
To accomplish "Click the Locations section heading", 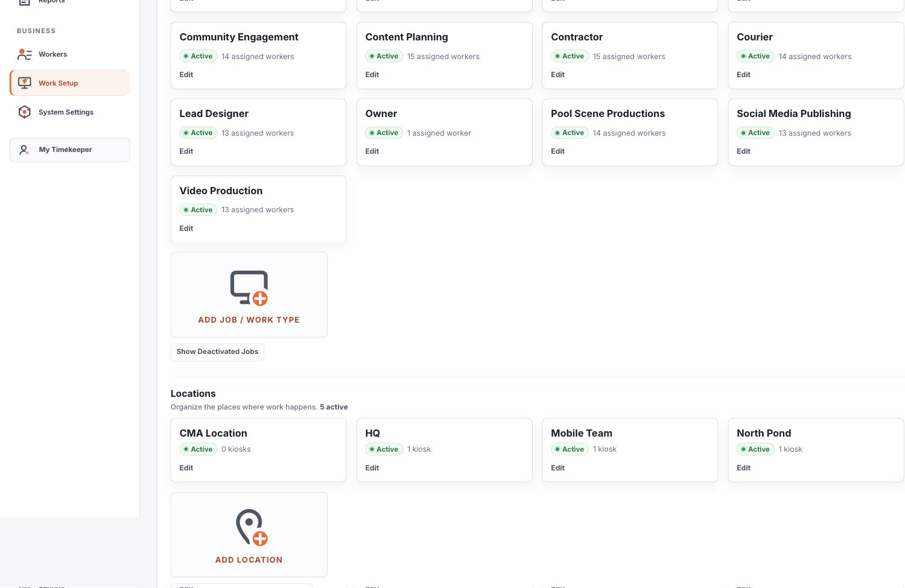I will [193, 394].
